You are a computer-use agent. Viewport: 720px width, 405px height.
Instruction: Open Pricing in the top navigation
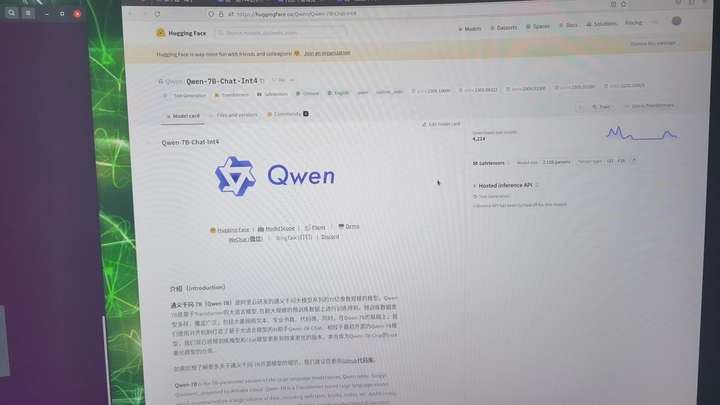coord(634,22)
